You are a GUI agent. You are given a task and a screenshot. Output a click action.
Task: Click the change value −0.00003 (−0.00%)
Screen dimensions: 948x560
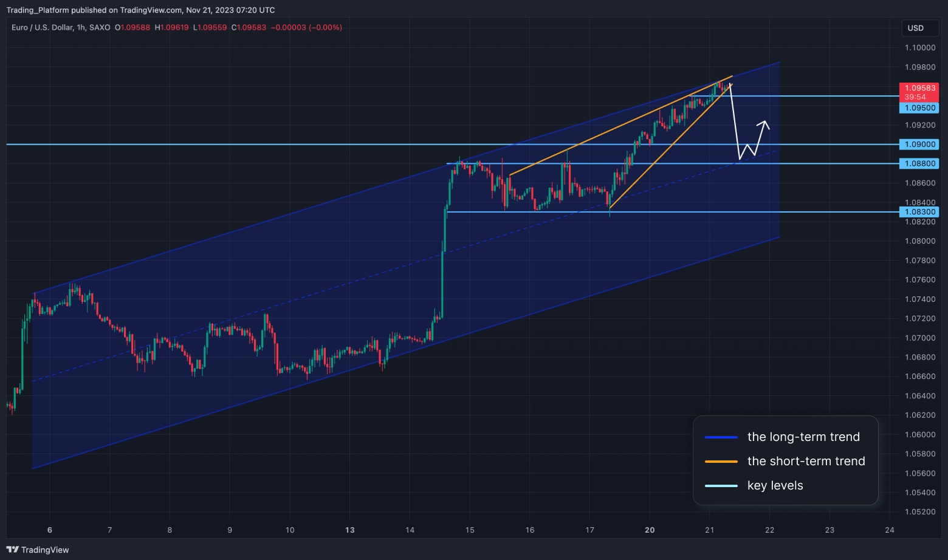pos(306,27)
